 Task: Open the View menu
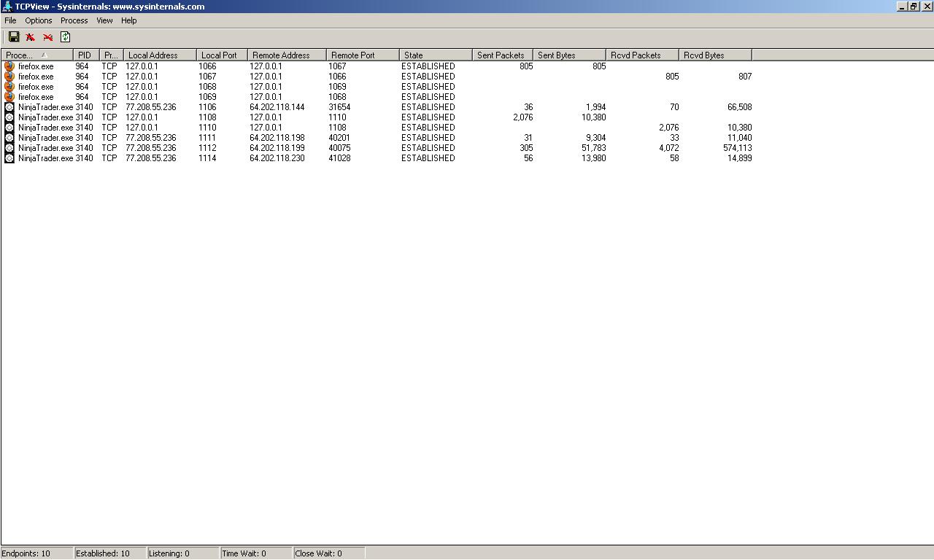coord(104,20)
